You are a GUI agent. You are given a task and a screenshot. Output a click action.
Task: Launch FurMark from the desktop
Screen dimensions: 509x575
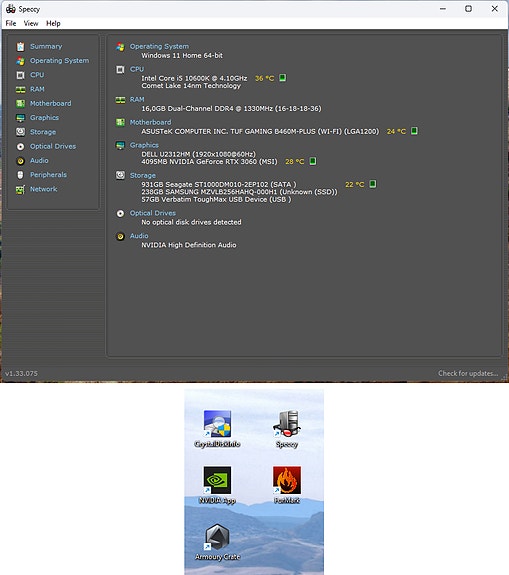pos(287,485)
